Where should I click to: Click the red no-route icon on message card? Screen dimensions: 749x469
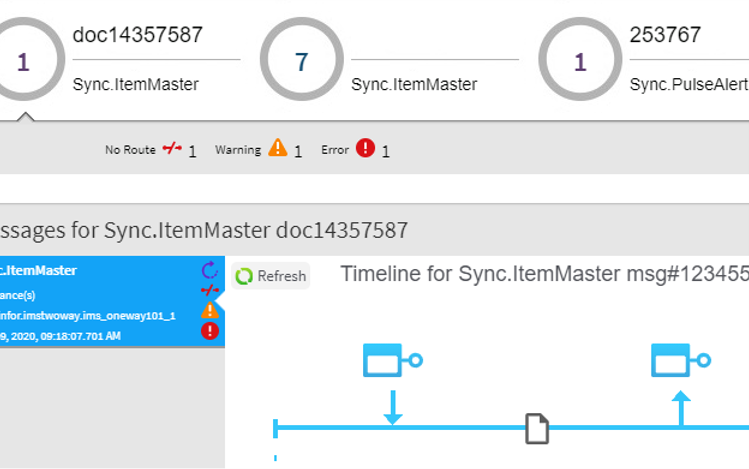(210, 290)
